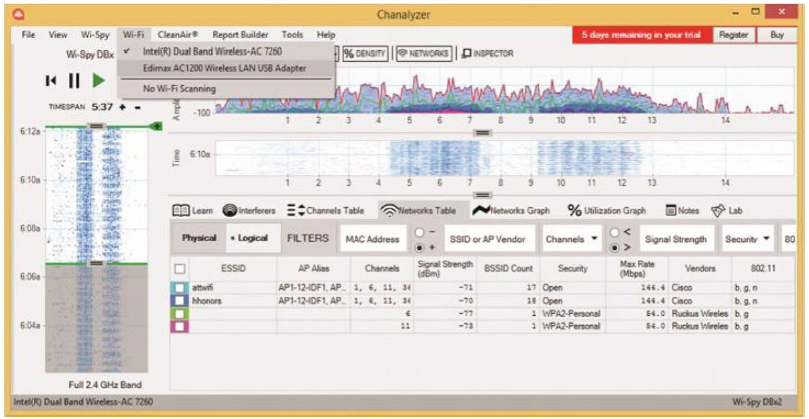Skip to the beginning of the recording
The width and height of the screenshot is (809, 419).
click(51, 80)
